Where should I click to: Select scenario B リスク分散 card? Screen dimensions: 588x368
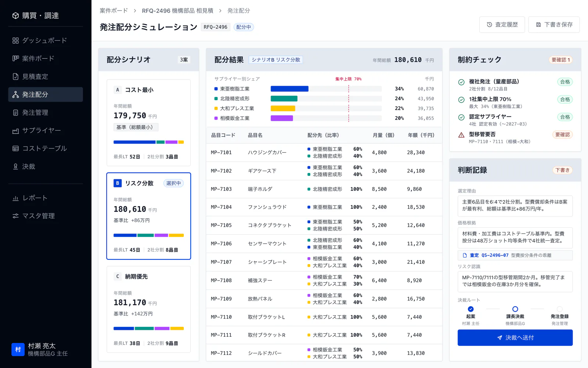tap(148, 216)
